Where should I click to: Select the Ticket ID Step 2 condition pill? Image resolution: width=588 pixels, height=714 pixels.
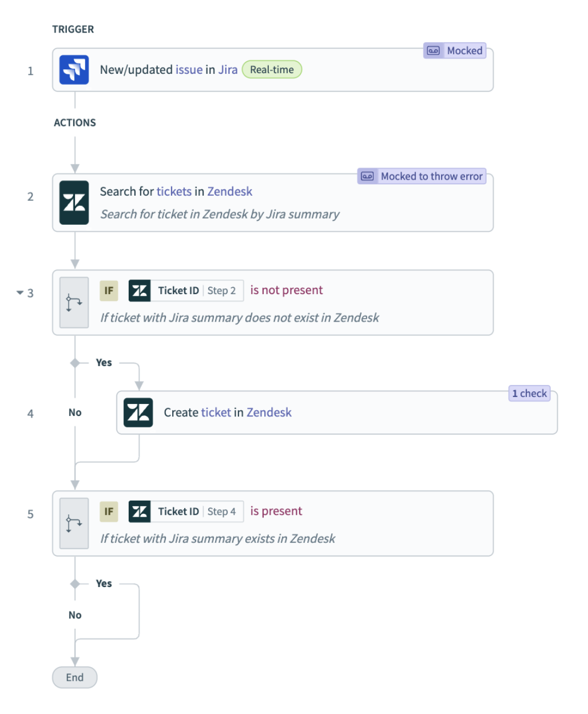pos(185,290)
